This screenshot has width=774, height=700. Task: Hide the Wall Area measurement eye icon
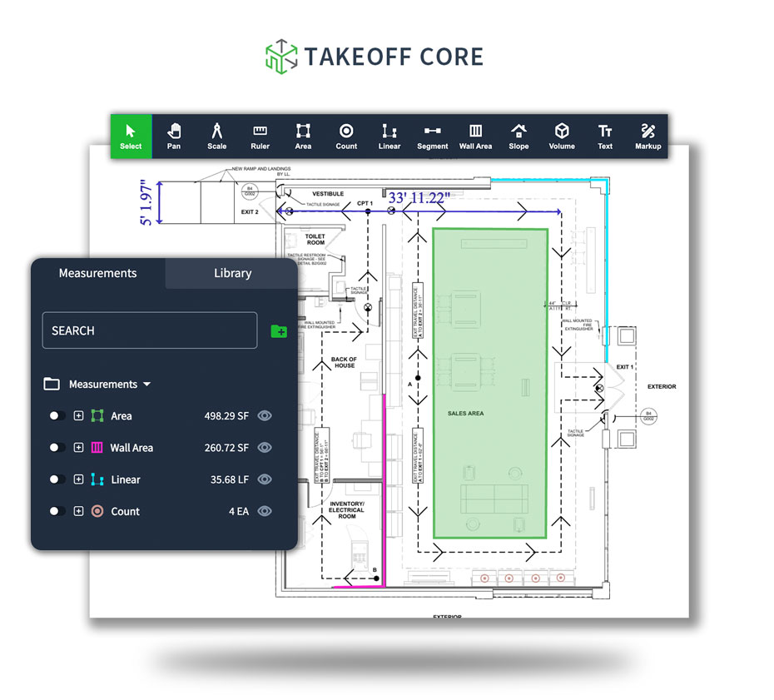point(265,448)
